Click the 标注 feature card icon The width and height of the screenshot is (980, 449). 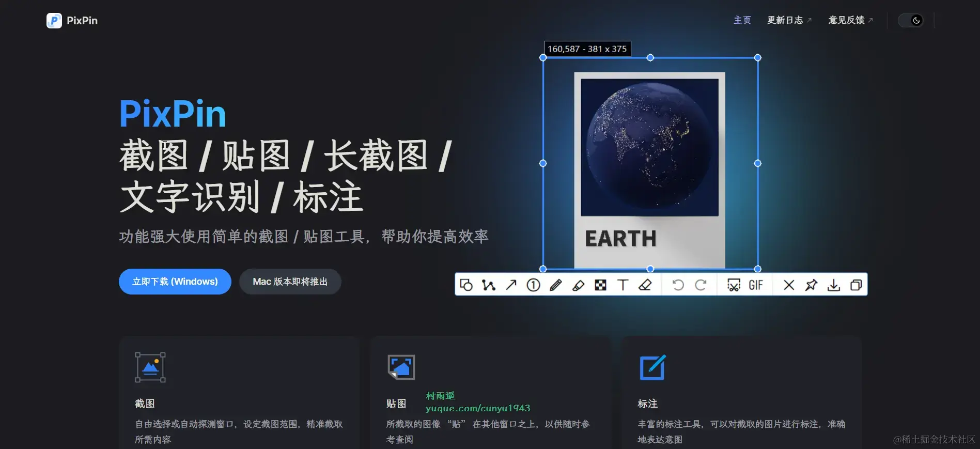click(652, 367)
